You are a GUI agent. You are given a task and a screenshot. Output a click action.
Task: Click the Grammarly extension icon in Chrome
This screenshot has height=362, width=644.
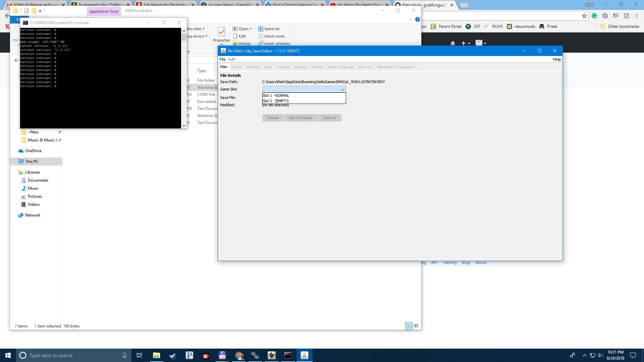tap(594, 15)
